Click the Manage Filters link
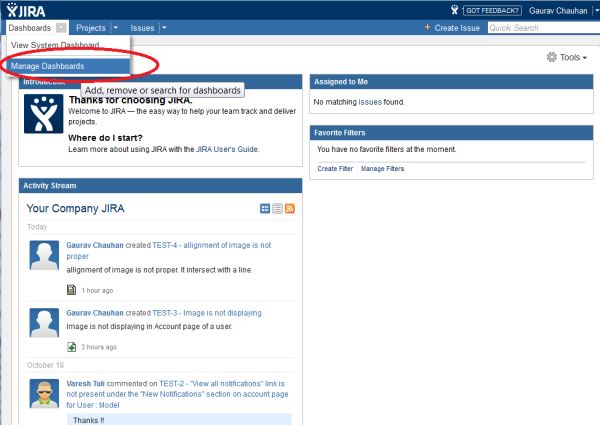The width and height of the screenshot is (600, 425). coord(382,169)
